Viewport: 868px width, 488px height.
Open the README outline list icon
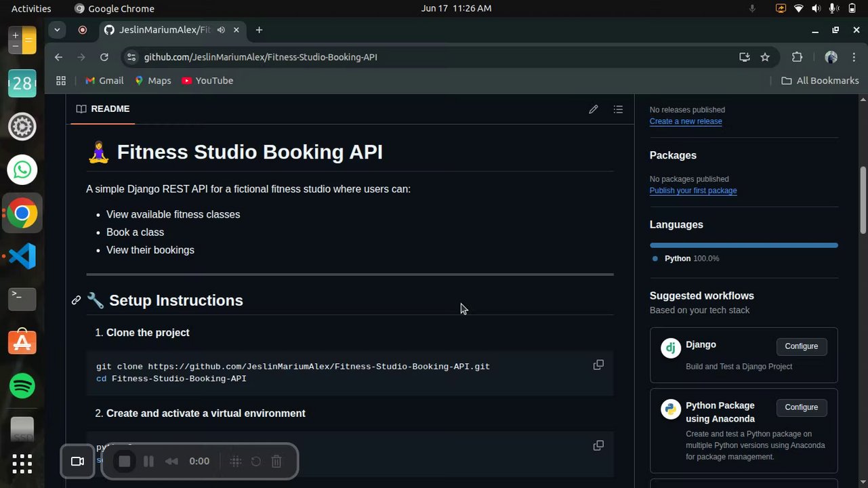point(618,109)
